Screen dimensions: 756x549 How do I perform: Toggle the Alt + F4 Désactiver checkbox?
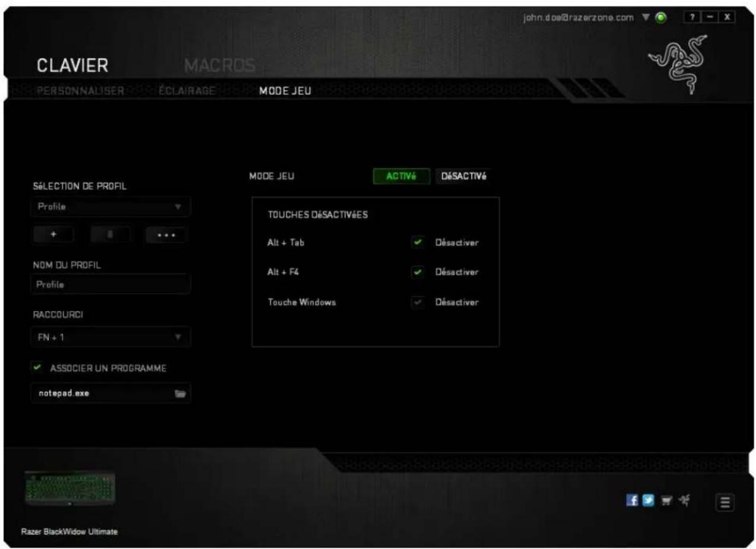pos(418,272)
